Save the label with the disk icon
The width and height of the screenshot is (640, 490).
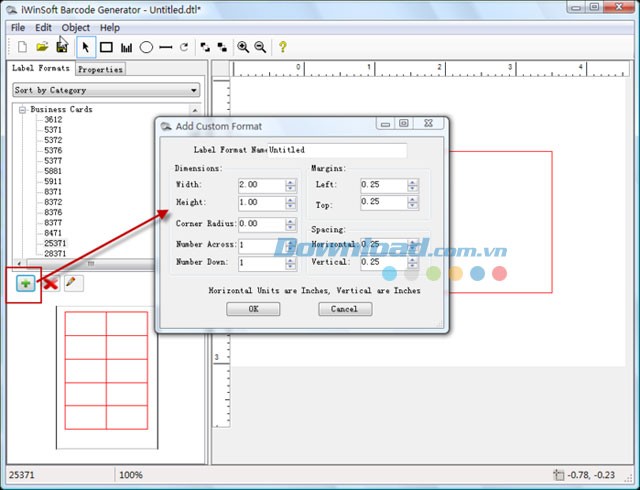(x=62, y=47)
